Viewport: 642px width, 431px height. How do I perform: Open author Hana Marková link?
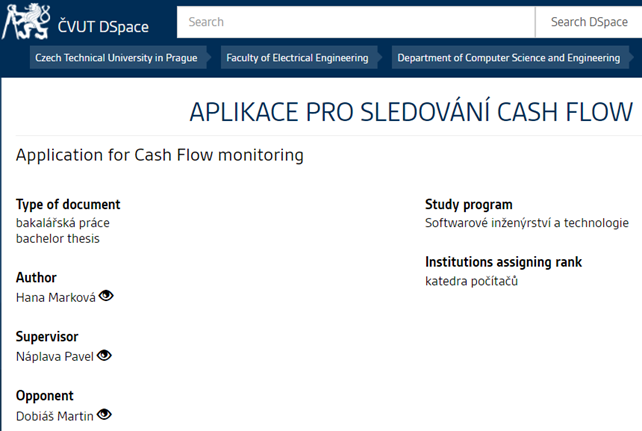56,297
